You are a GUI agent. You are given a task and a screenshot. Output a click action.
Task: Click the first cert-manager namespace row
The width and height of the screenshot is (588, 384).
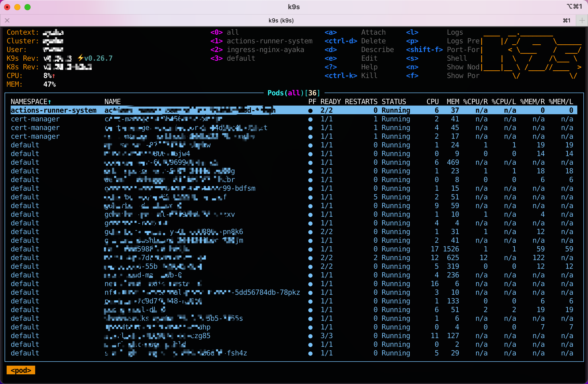[294, 119]
